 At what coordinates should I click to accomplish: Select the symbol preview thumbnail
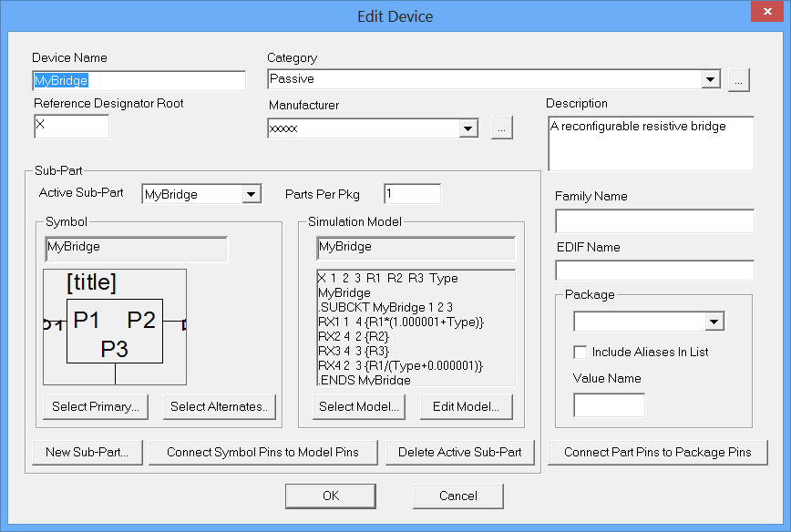(x=114, y=328)
